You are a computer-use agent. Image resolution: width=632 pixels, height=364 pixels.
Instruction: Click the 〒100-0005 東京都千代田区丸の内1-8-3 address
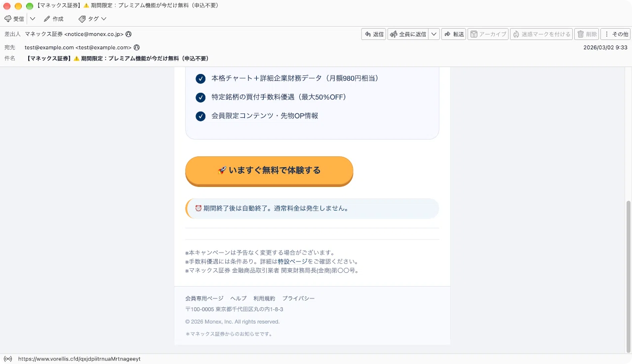[234, 309]
